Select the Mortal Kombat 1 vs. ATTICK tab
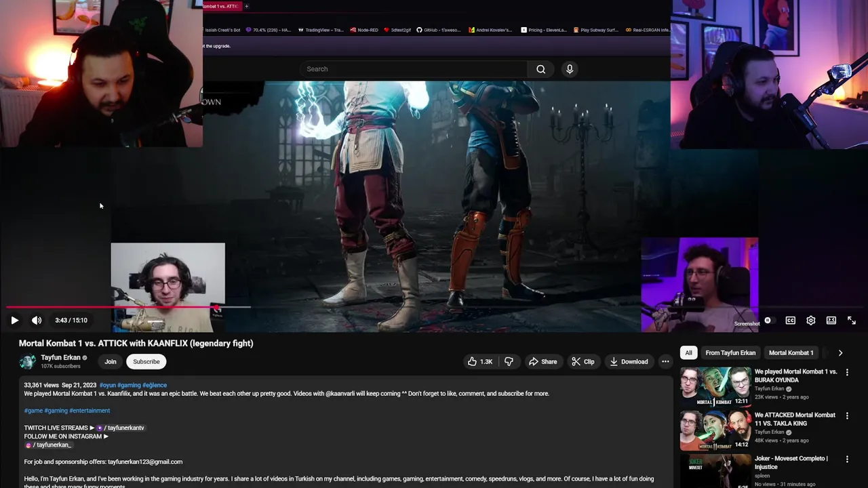Image resolution: width=868 pixels, height=488 pixels. pyautogui.click(x=221, y=6)
